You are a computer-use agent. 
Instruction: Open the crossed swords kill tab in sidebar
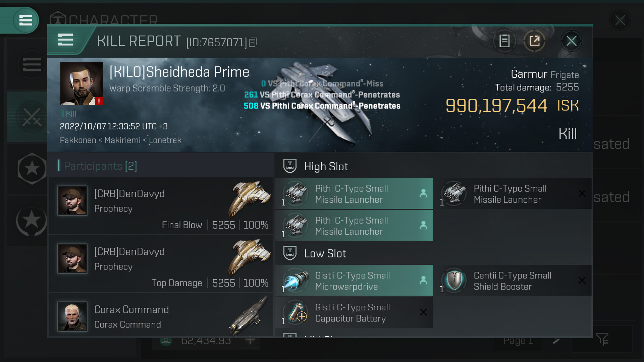tap(32, 117)
